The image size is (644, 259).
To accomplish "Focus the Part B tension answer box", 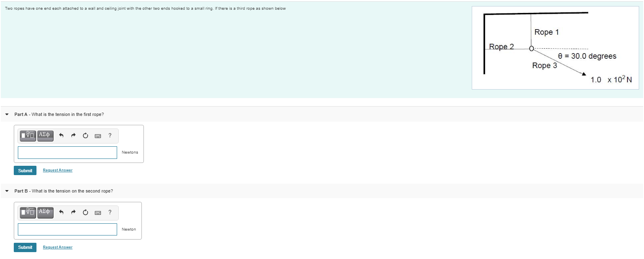I will point(67,229).
